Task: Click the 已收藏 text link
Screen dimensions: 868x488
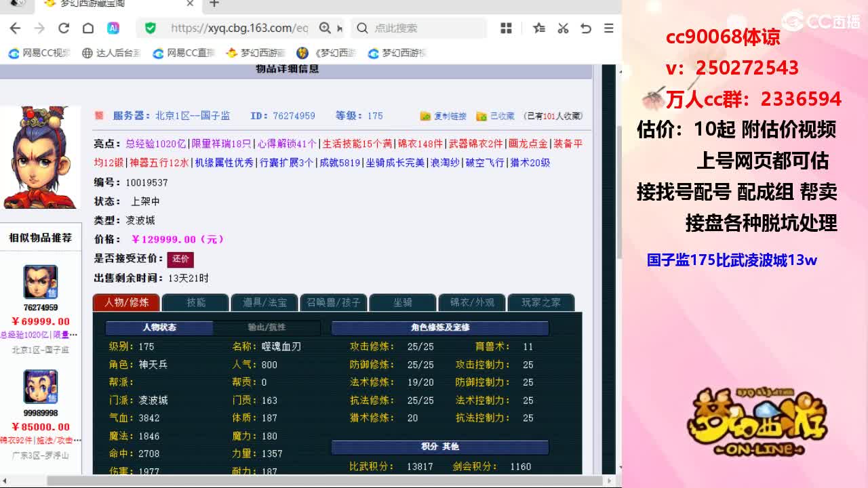Action: coord(502,117)
